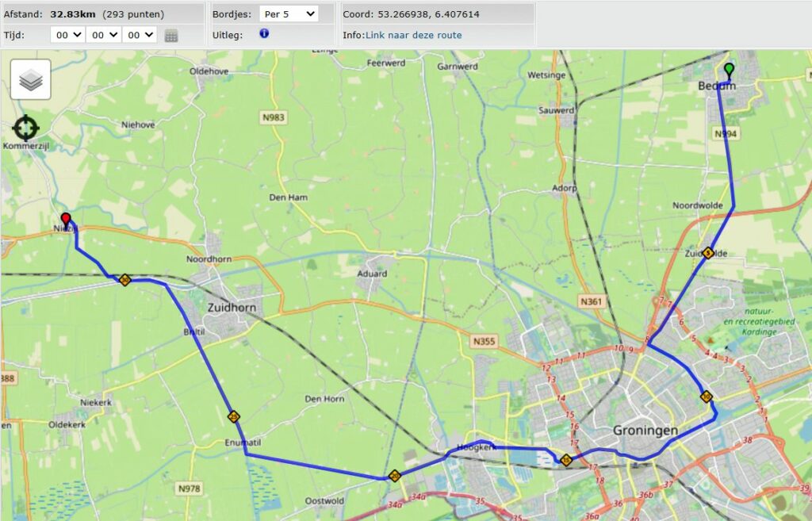Click the Adorp label
812x521 pixels.
click(565, 188)
